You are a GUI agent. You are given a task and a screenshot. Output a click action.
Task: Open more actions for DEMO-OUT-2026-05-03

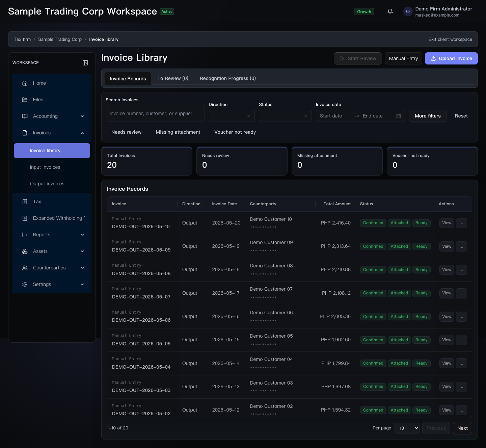click(461, 387)
